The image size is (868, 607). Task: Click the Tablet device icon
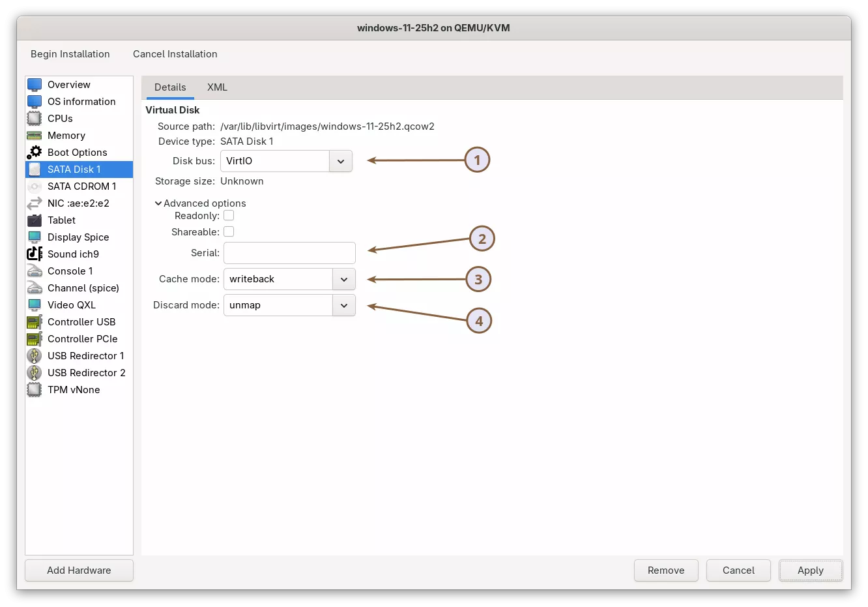pyautogui.click(x=35, y=220)
